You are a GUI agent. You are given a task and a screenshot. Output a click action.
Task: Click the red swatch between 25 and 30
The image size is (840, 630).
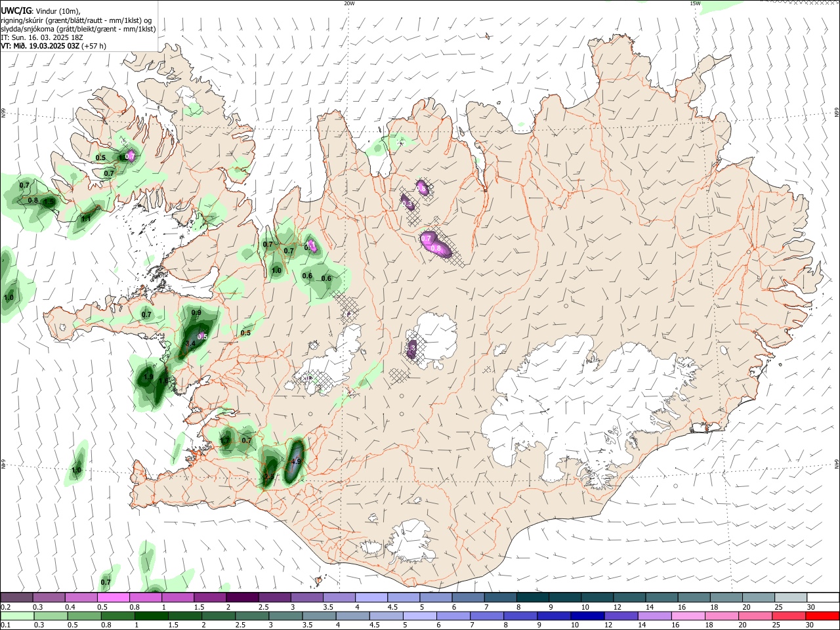click(x=788, y=616)
